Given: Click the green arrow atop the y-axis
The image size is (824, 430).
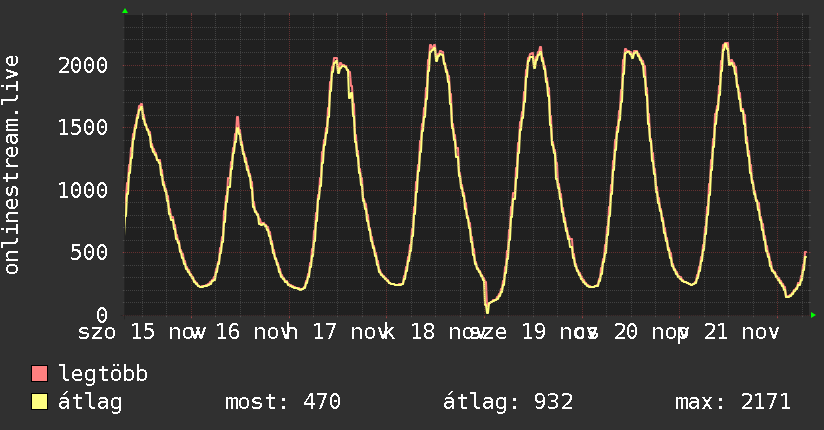Looking at the screenshot, I should point(125,11).
